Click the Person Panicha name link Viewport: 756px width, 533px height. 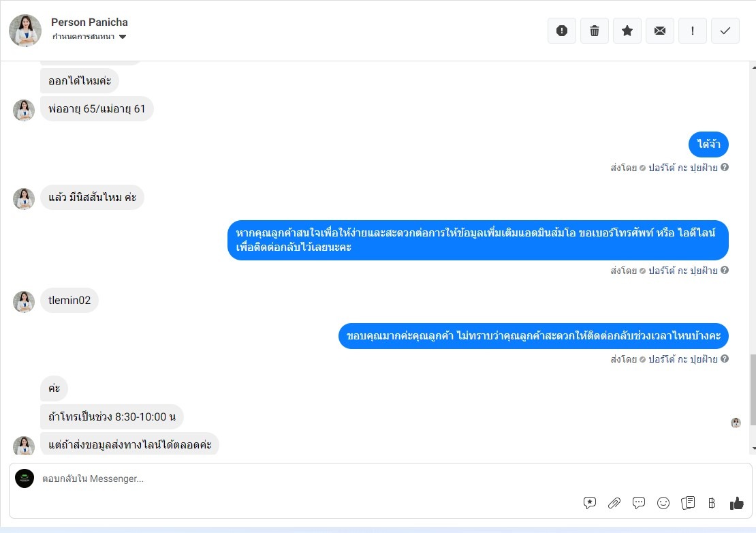coord(89,22)
